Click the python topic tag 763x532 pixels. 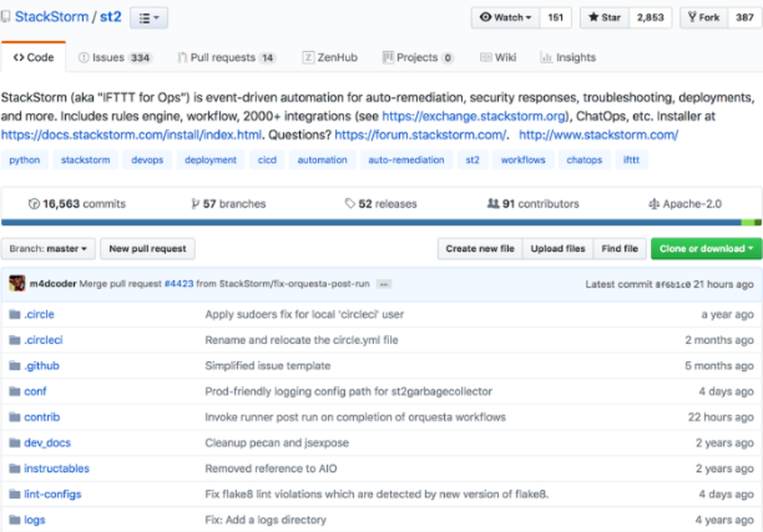click(25, 160)
